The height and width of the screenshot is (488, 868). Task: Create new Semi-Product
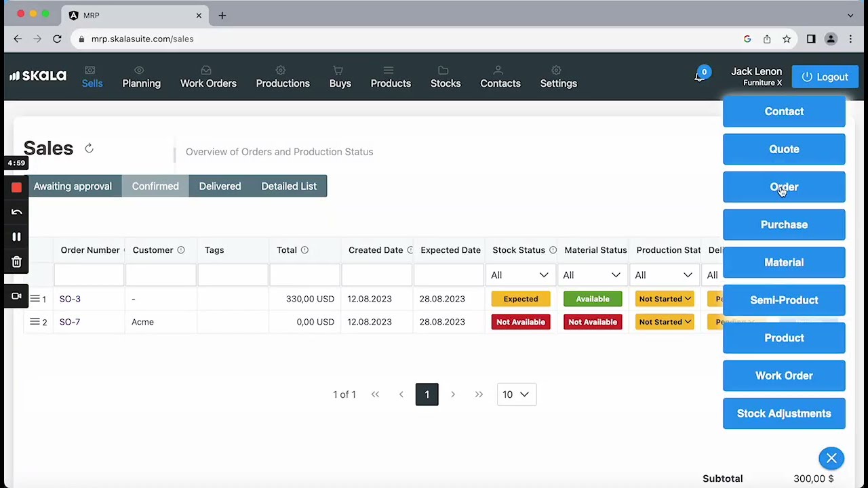(x=784, y=300)
